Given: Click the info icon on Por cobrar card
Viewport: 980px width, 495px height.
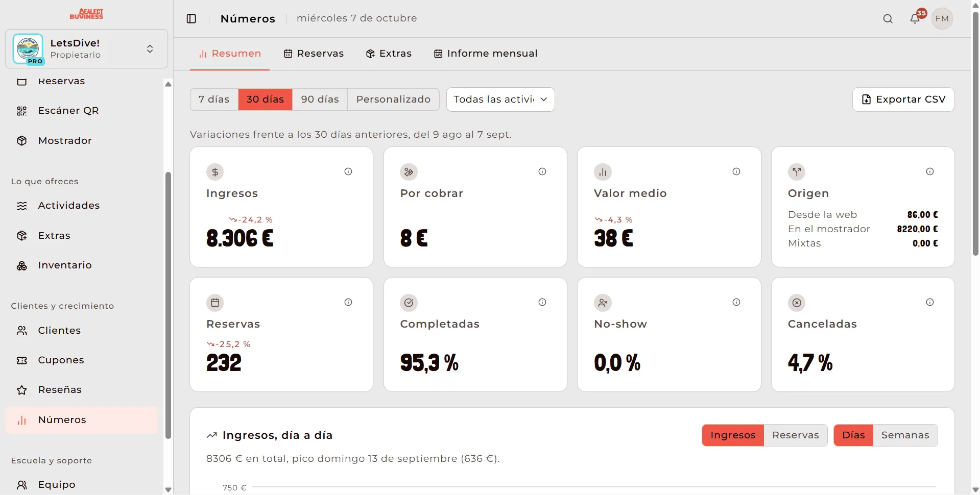Looking at the screenshot, I should click(x=542, y=171).
